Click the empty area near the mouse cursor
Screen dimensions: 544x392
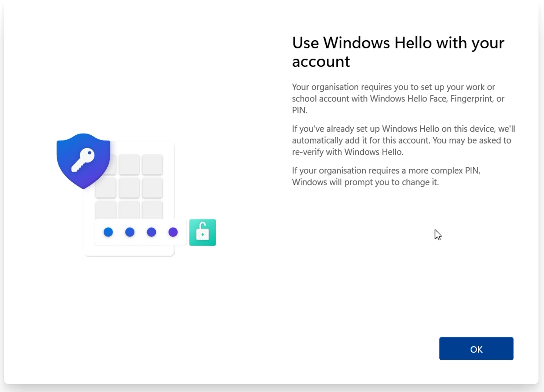pos(438,235)
